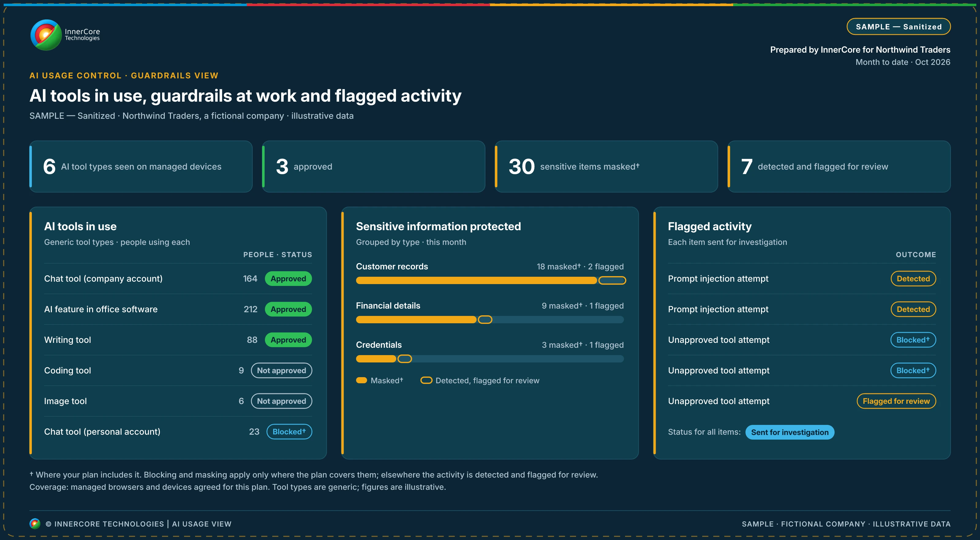This screenshot has width=980, height=540.
Task: Click the PEOPLE · STATUS column header
Action: pos(277,255)
